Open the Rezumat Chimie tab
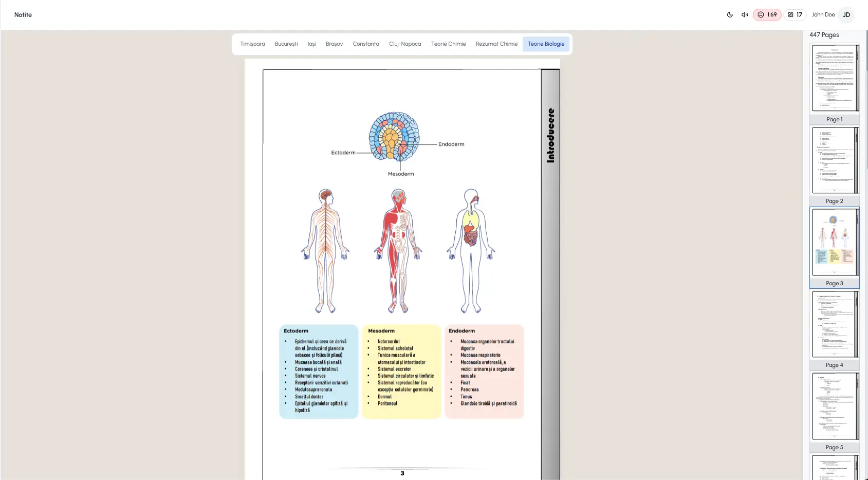This screenshot has width=868, height=480. (496, 44)
